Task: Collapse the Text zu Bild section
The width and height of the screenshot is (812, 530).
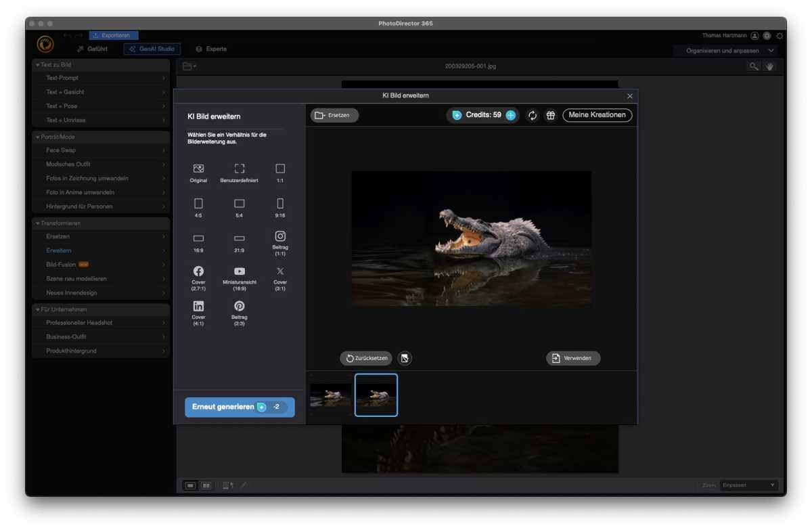Action: pyautogui.click(x=101, y=65)
